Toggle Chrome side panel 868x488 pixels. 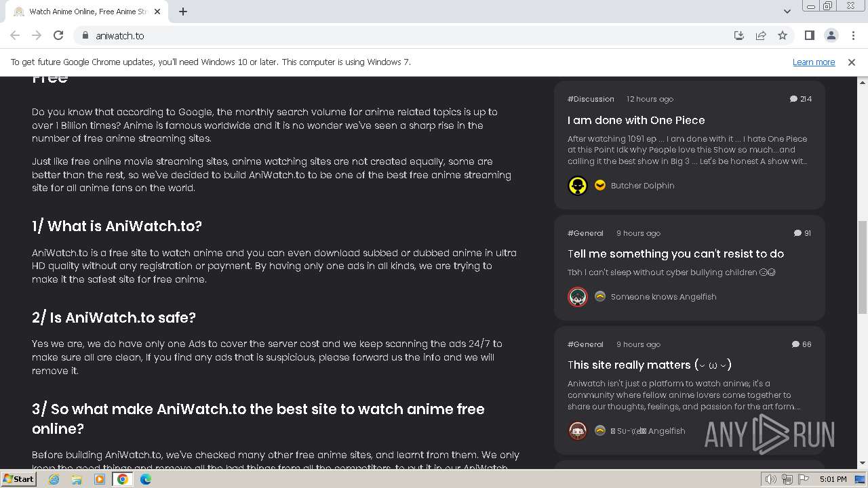809,35
